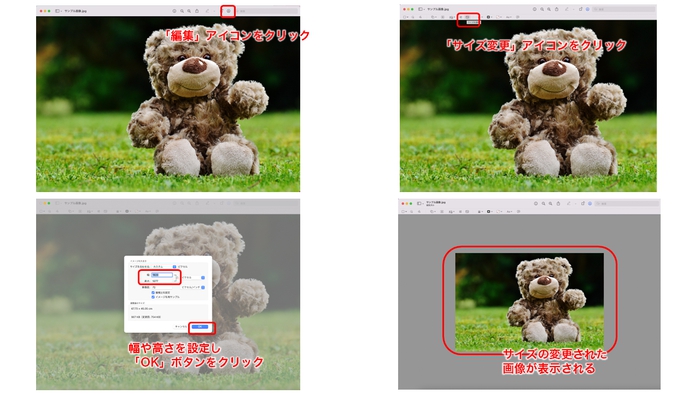Click search field in shrunken-bear window
This screenshot has height=394, width=700.
[x=627, y=203]
